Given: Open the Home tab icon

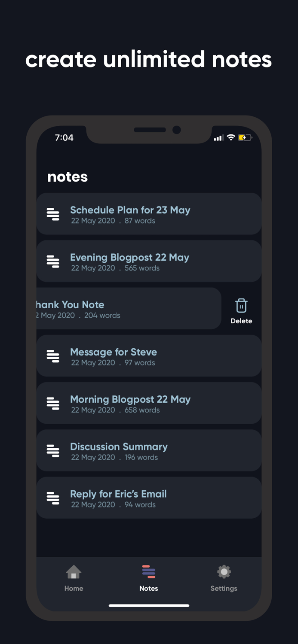Looking at the screenshot, I should point(74,572).
